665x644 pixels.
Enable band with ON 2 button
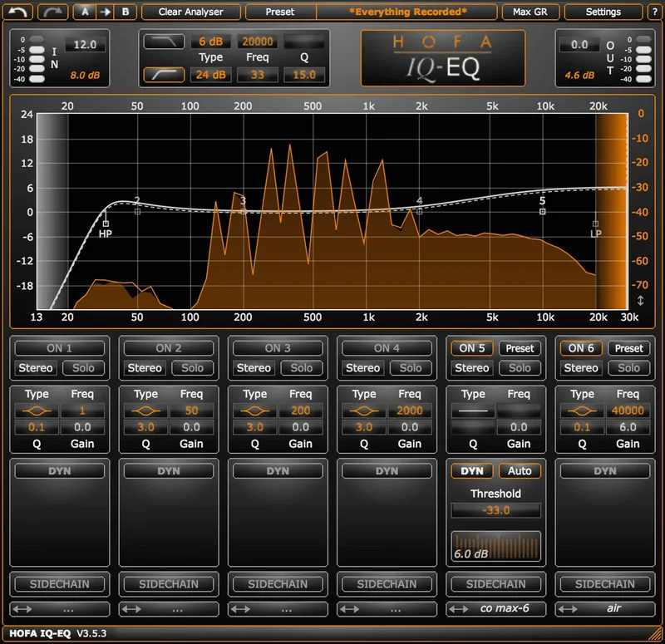pyautogui.click(x=169, y=348)
